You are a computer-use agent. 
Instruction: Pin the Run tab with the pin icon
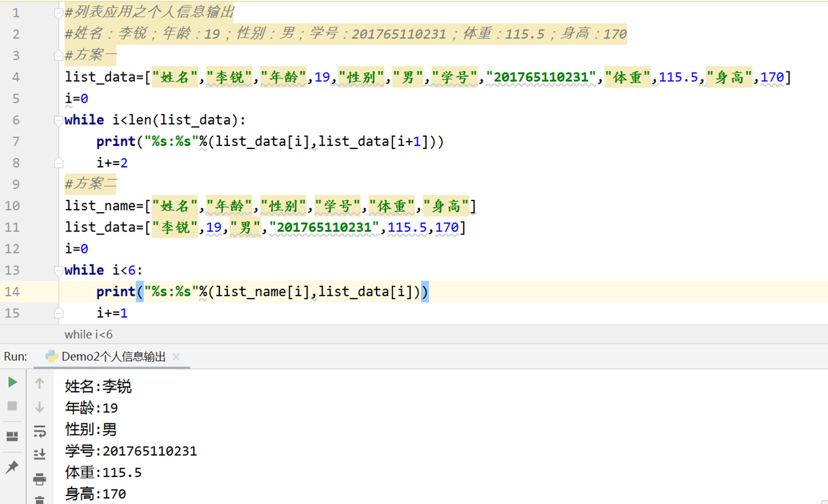(x=12, y=467)
